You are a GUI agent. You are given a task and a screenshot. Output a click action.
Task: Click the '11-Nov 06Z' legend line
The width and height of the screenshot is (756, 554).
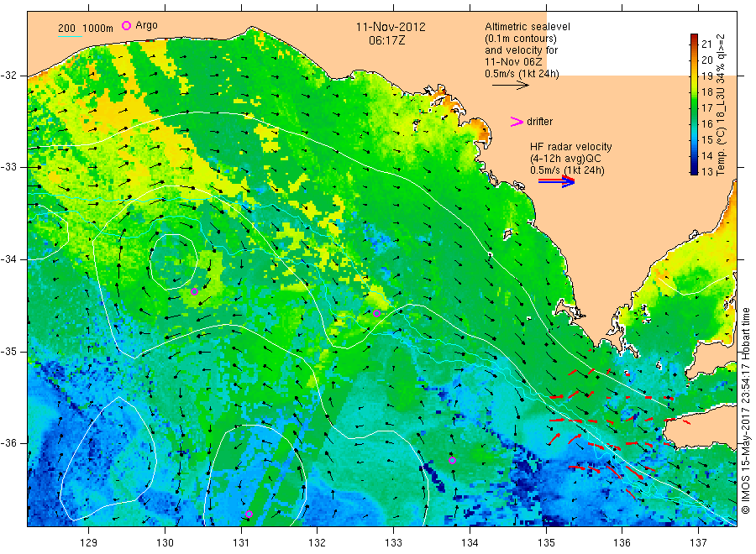click(513, 62)
